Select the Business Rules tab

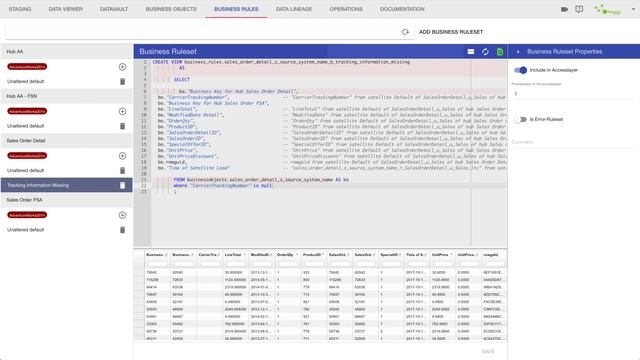pos(236,9)
